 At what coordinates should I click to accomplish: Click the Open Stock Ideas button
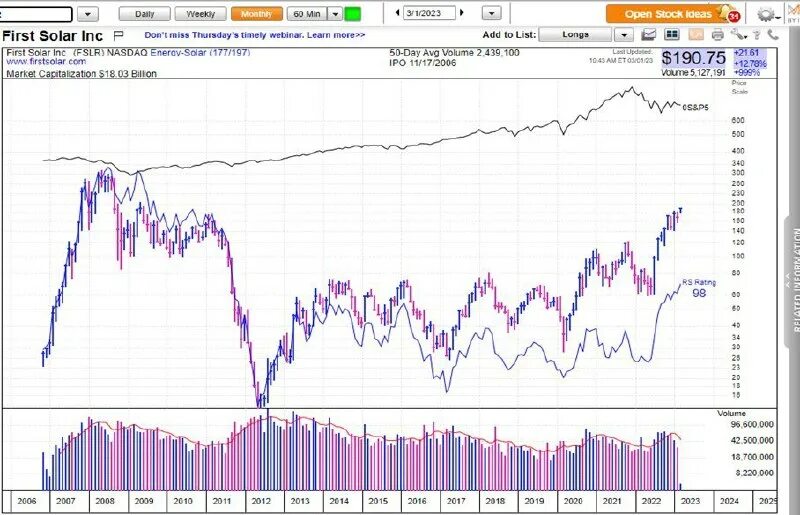coord(668,14)
